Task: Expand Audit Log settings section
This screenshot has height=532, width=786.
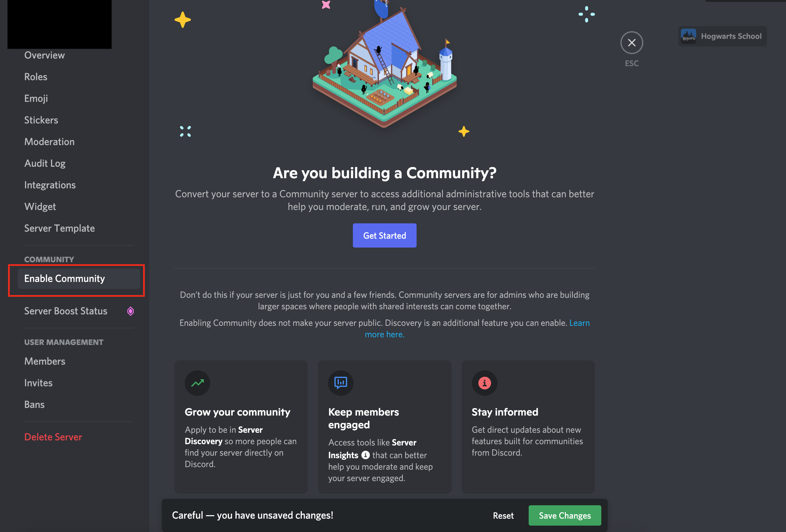Action: 45,163
